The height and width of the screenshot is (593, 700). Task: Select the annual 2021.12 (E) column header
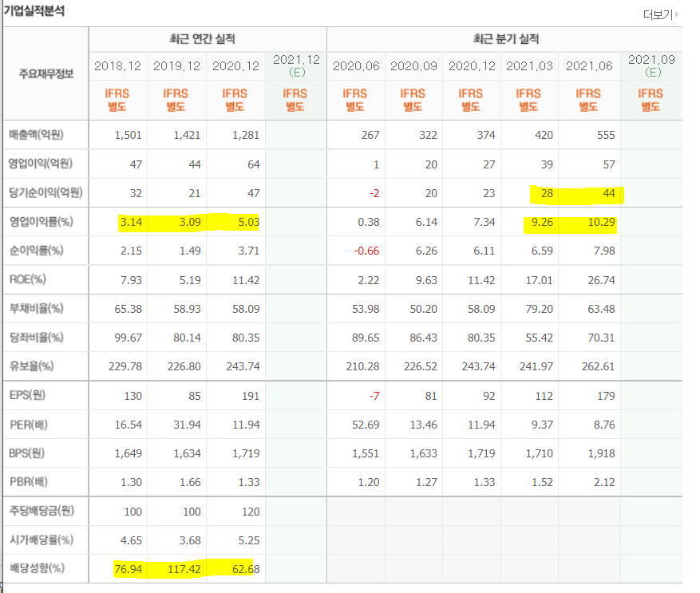pyautogui.click(x=296, y=65)
